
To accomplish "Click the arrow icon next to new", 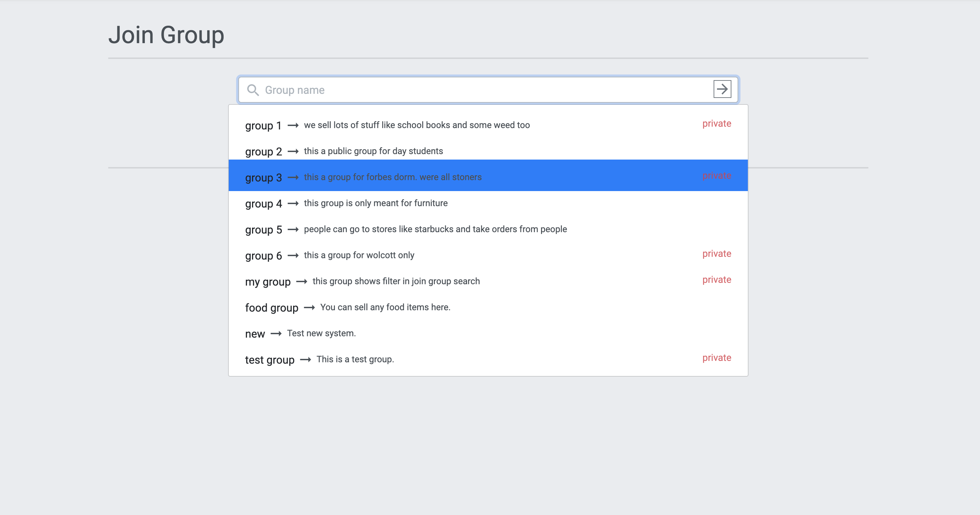I will [276, 334].
